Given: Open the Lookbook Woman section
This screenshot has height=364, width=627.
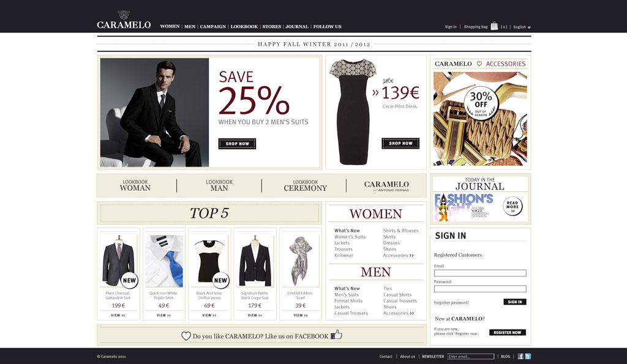Looking at the screenshot, I should pyautogui.click(x=135, y=185).
